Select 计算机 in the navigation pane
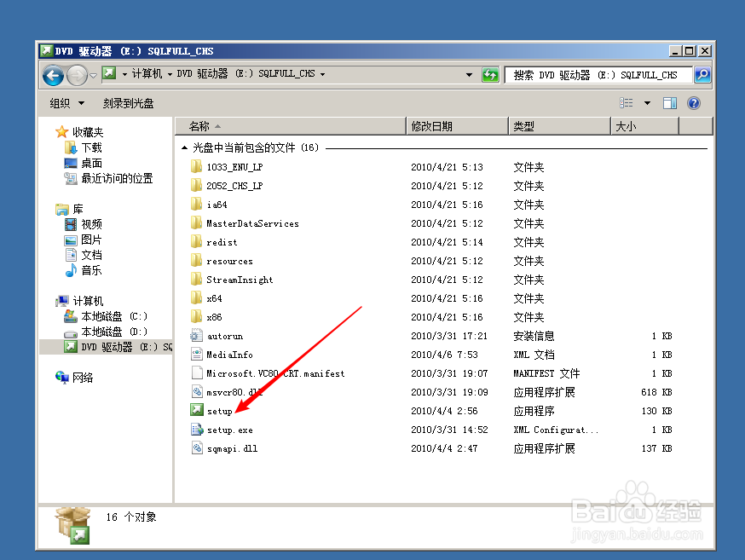745x560 pixels. coord(88,301)
